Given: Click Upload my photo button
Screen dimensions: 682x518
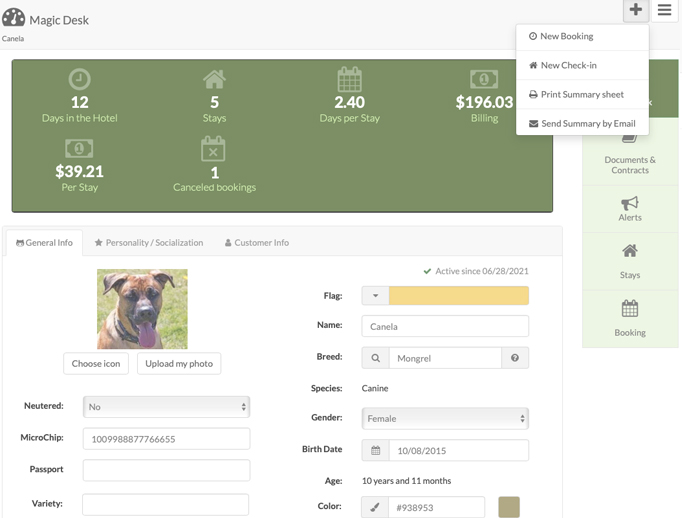Looking at the screenshot, I should point(179,364).
